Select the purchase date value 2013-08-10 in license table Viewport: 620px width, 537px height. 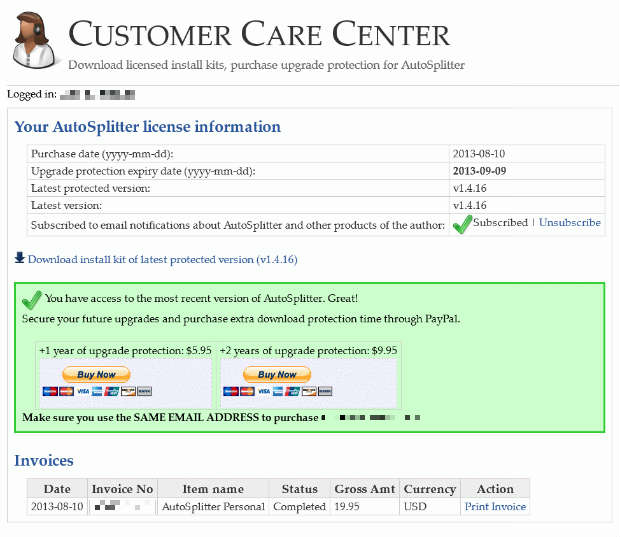click(x=479, y=154)
